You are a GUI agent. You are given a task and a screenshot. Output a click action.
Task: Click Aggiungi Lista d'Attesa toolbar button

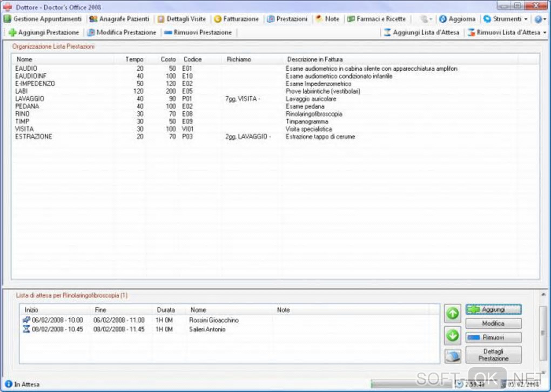[421, 32]
